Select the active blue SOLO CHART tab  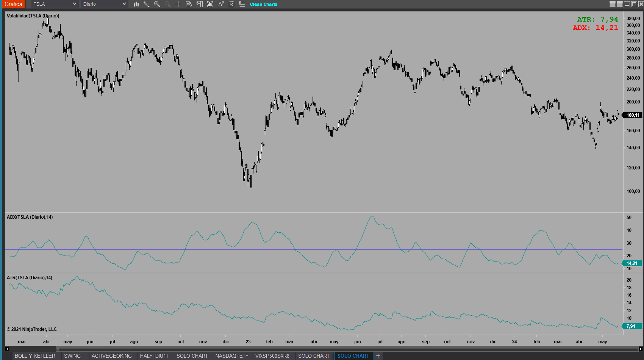[x=353, y=356]
